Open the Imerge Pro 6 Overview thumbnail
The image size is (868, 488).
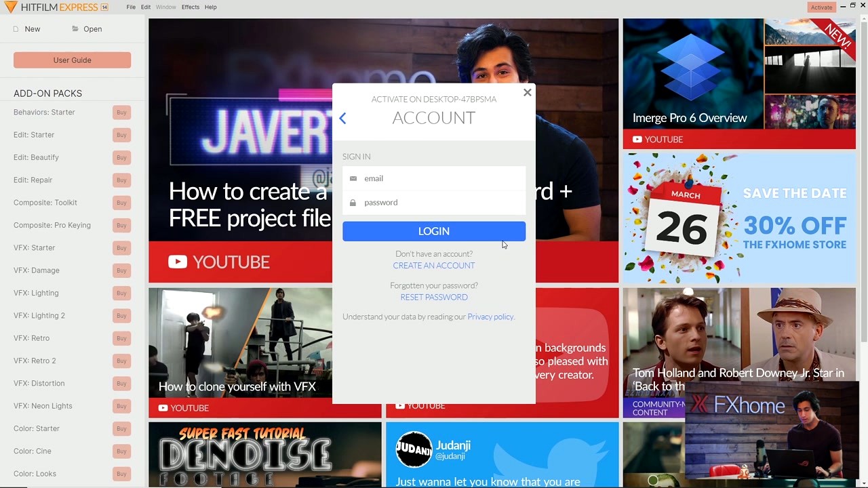[x=693, y=75]
